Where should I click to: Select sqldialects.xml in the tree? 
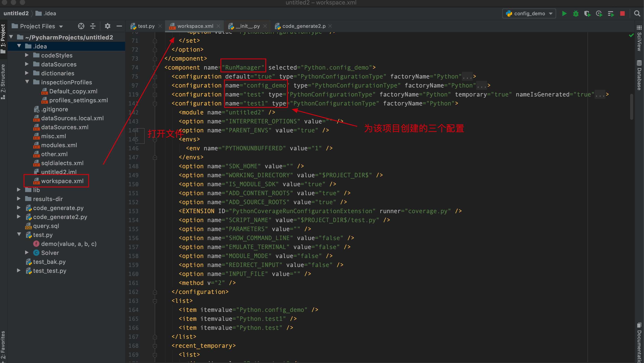[x=62, y=163]
